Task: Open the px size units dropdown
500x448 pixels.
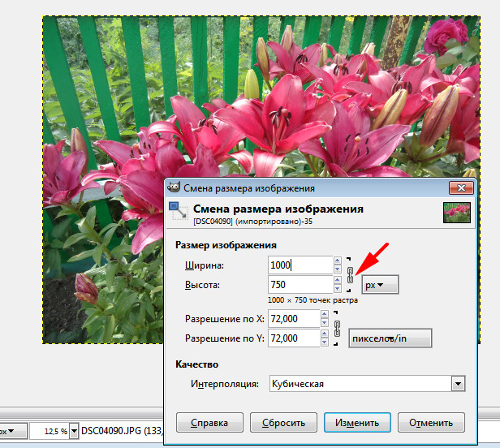Action: [380, 285]
